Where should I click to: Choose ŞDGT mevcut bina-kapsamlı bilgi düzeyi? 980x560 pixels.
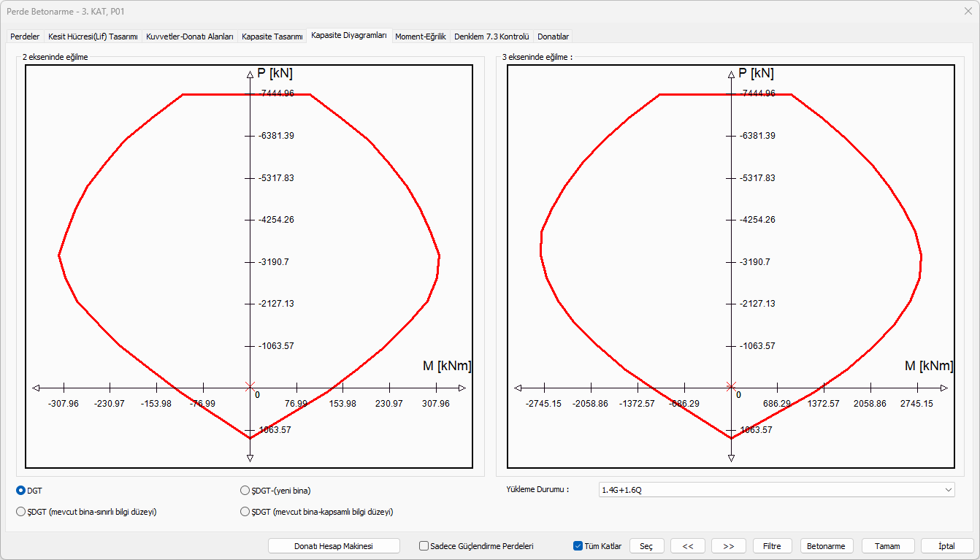click(245, 512)
